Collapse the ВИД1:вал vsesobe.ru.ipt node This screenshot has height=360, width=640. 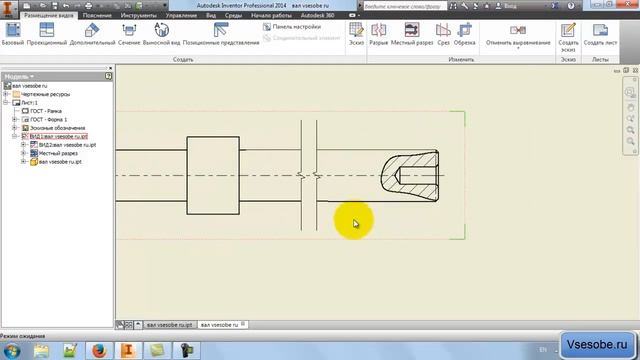tap(15, 136)
